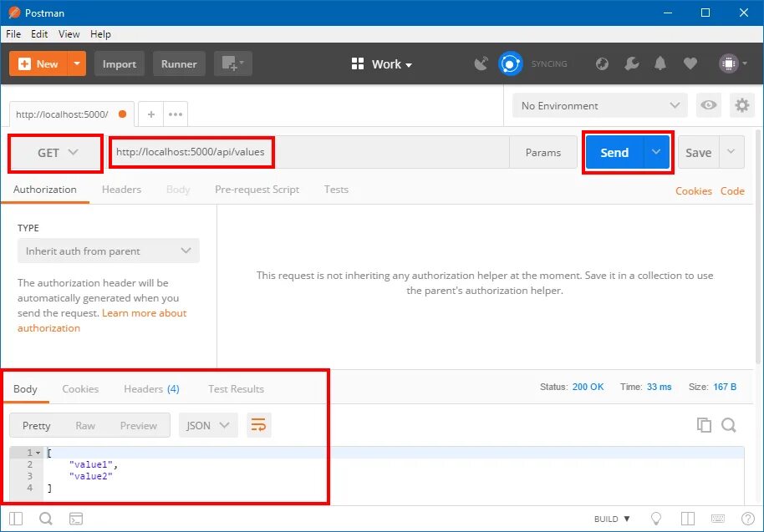The image size is (764, 532).
Task: Toggle the line wrap icon
Action: (x=259, y=425)
